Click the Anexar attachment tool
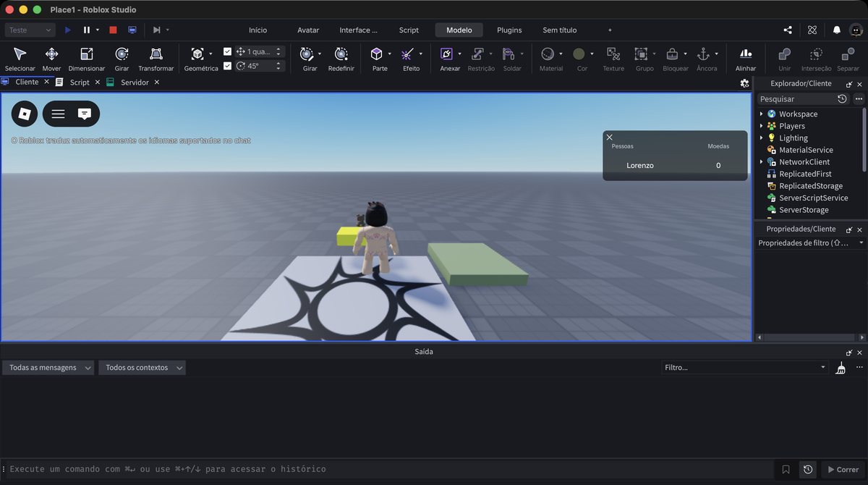 (446, 54)
